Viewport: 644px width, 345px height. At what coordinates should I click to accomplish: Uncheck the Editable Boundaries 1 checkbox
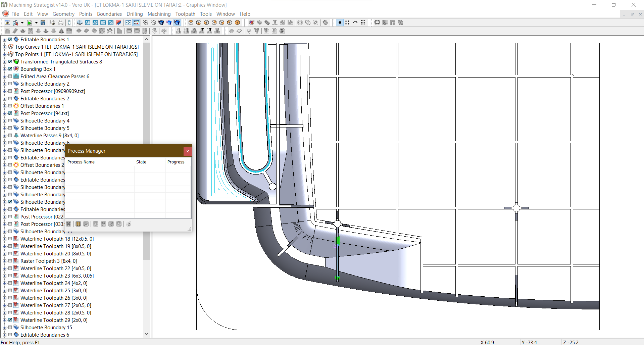10,39
